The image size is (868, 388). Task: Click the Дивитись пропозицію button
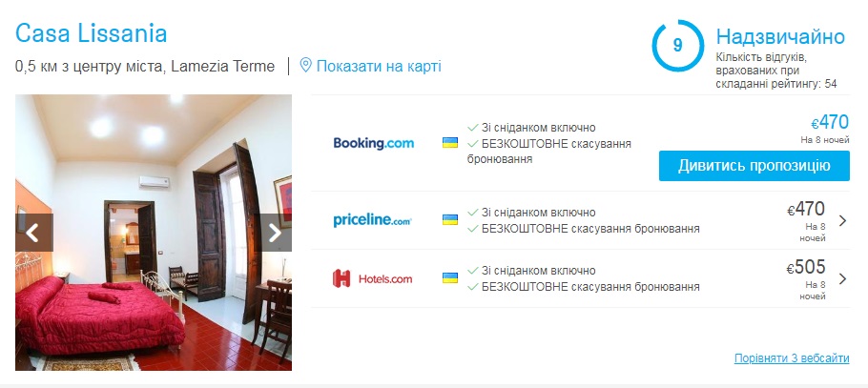tap(754, 166)
